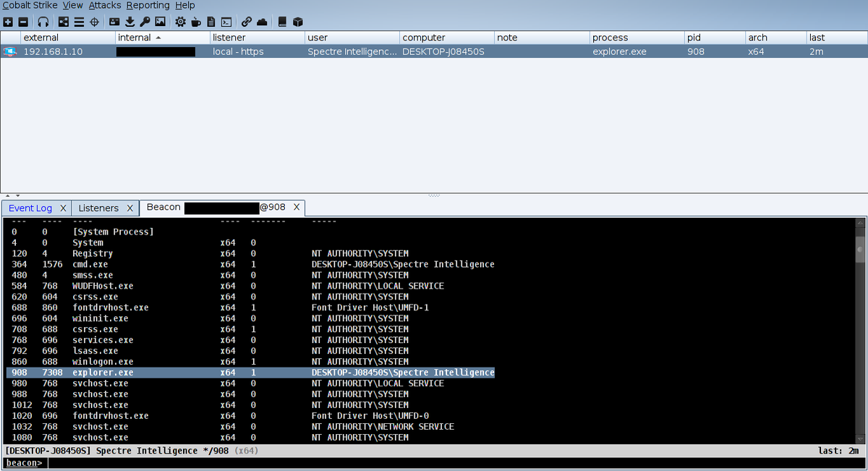Host a file using link icon
868x471 pixels.
pyautogui.click(x=247, y=22)
